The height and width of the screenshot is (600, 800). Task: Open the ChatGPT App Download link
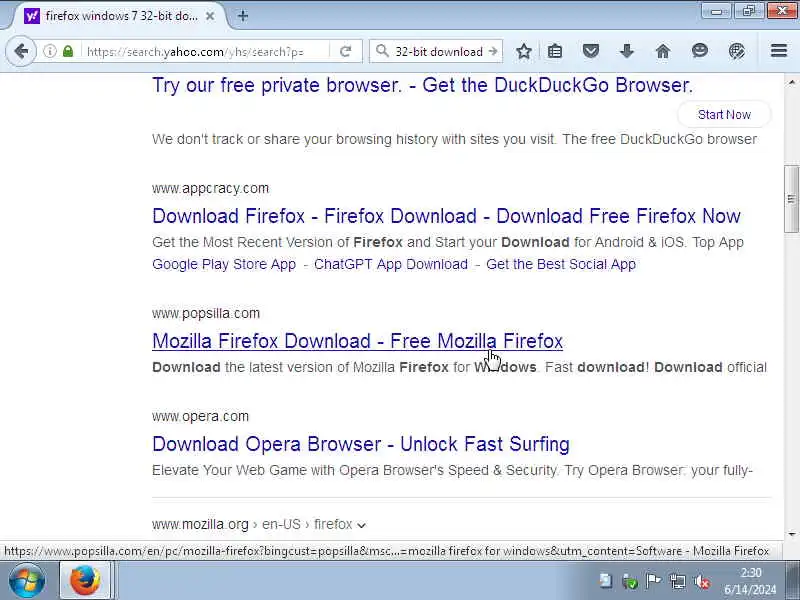tap(391, 264)
